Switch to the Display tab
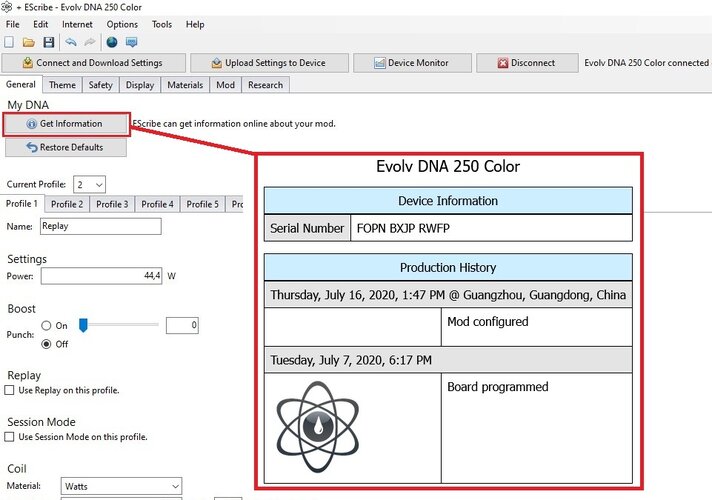This screenshot has width=712, height=500. pos(140,85)
